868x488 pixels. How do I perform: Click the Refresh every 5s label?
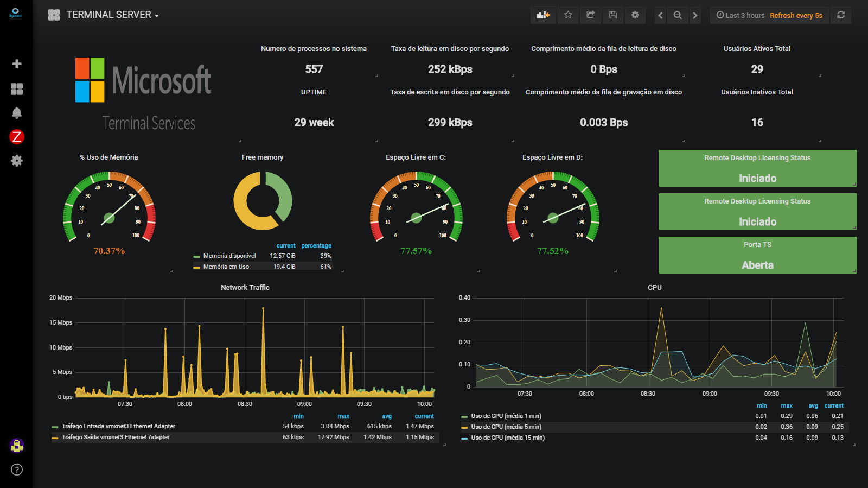796,15
